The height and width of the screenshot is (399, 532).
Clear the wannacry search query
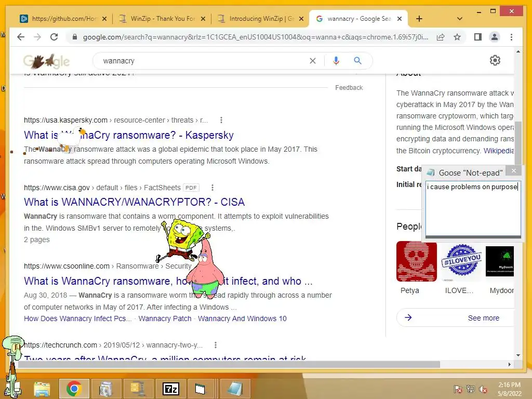[312, 61]
